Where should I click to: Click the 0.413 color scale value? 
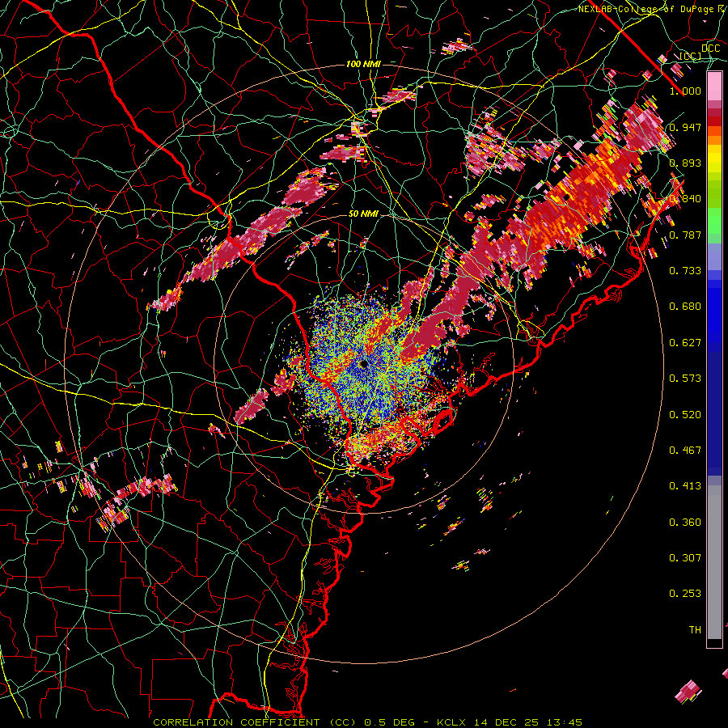pos(685,486)
